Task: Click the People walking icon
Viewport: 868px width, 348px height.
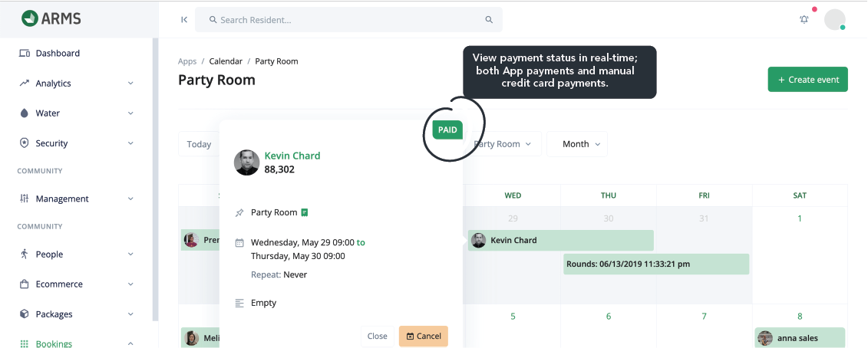Action: (24, 254)
